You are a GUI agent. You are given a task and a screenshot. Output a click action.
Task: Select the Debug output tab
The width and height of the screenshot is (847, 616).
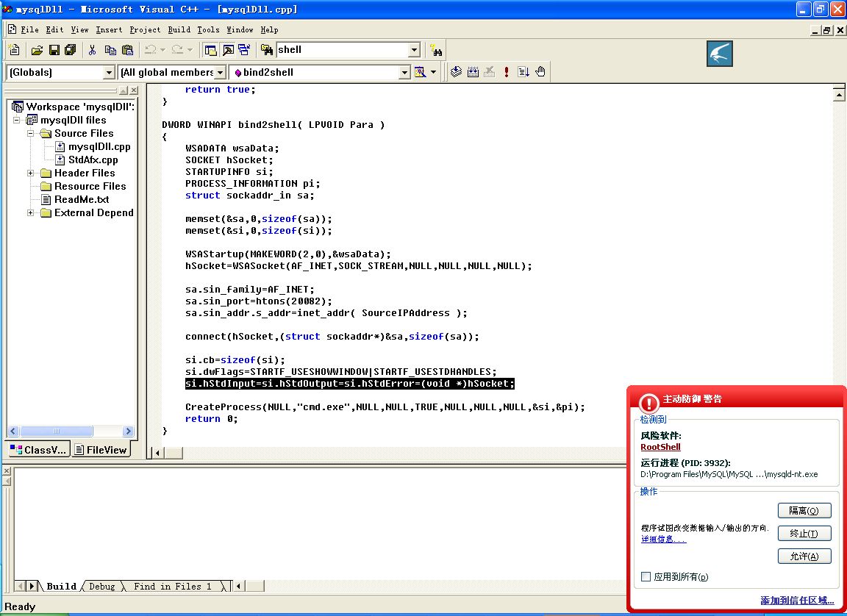tap(101, 587)
